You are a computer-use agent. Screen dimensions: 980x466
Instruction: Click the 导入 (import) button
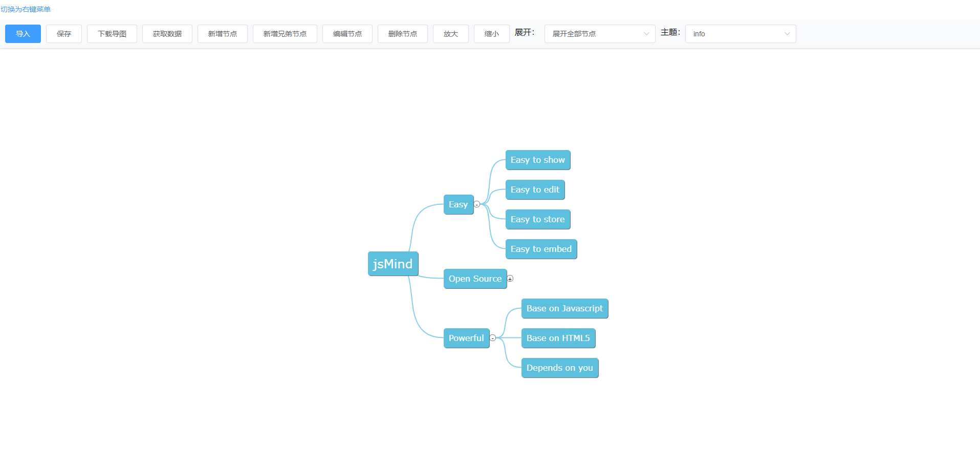coord(23,33)
